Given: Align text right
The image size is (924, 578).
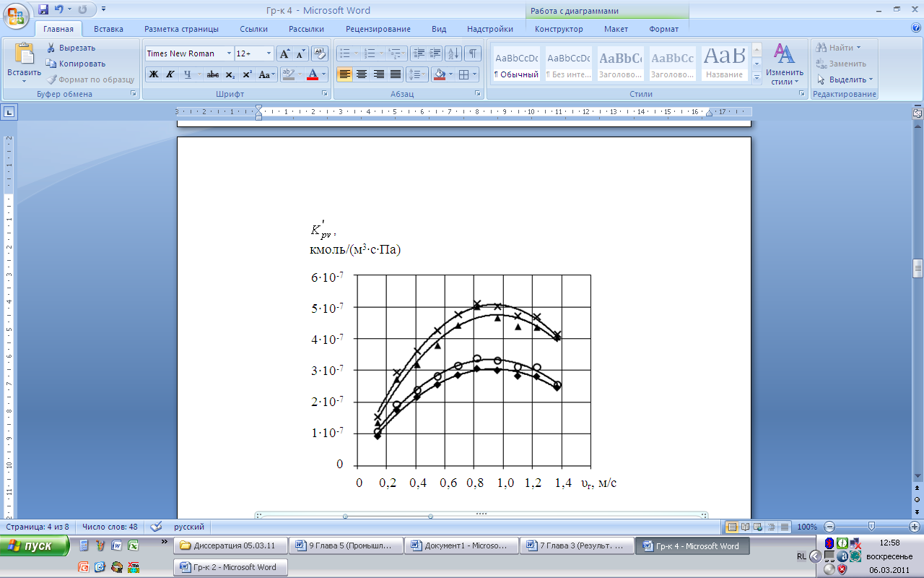Looking at the screenshot, I should [x=378, y=74].
